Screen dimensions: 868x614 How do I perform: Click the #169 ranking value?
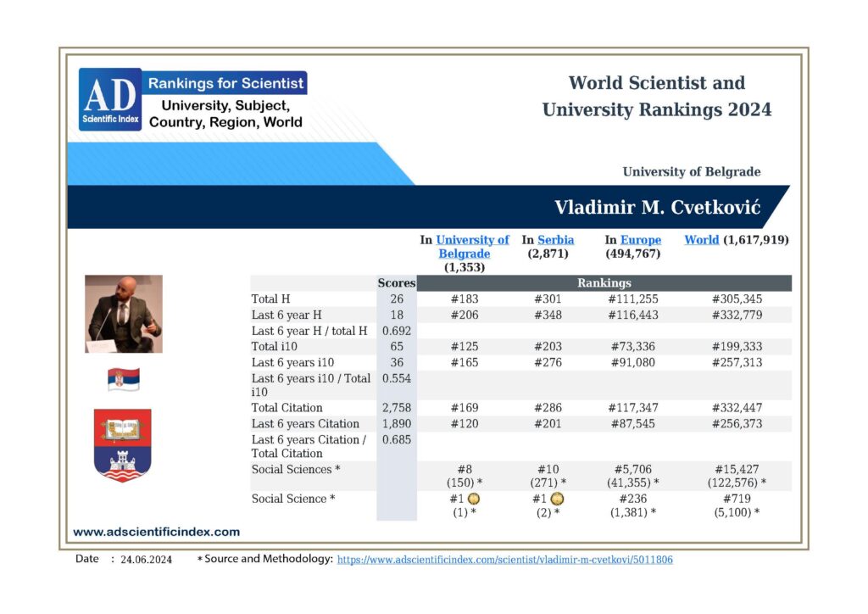tap(465, 408)
